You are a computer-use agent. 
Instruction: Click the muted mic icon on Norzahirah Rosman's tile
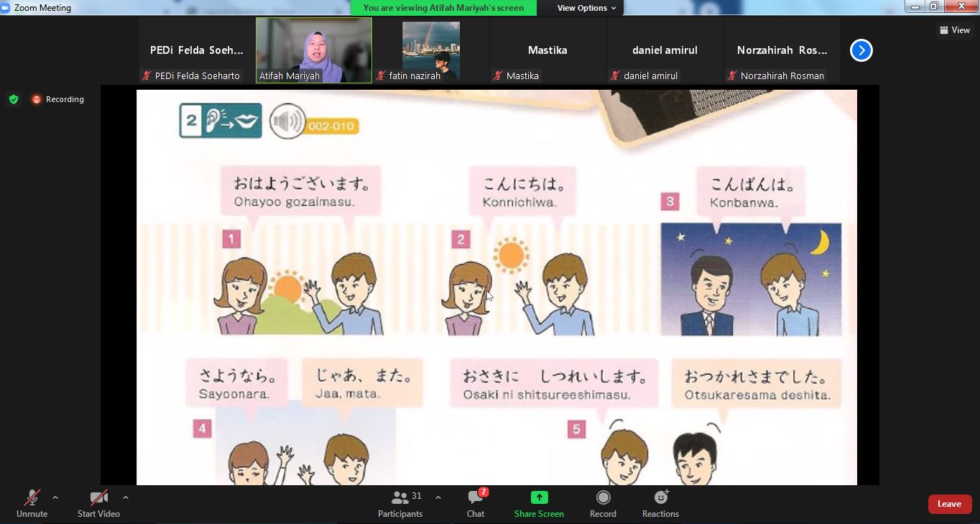tap(732, 75)
